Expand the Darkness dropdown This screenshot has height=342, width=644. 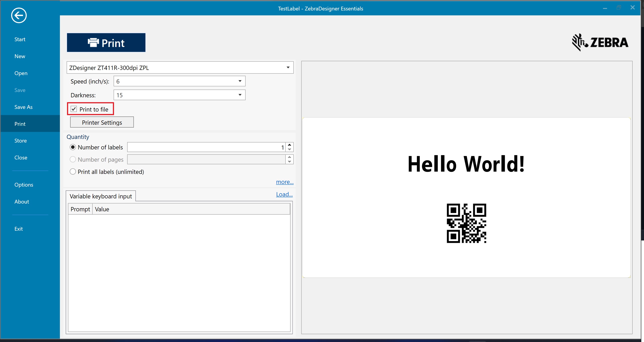[240, 95]
